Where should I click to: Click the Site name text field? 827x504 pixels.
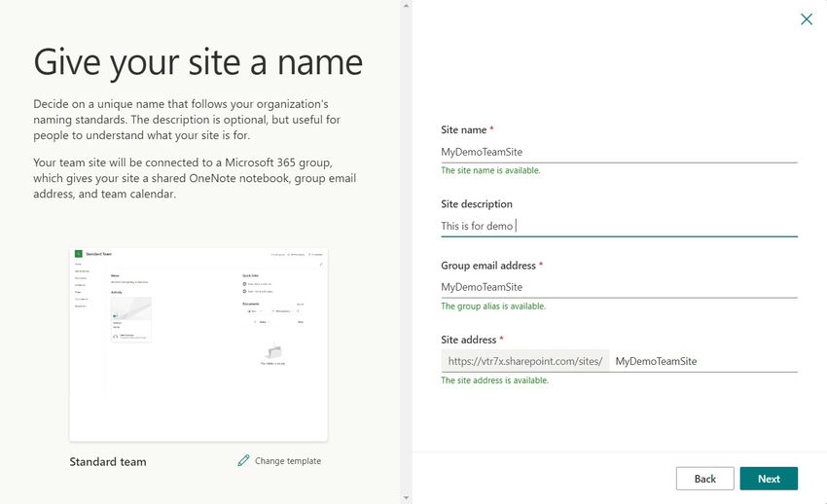tap(618, 152)
